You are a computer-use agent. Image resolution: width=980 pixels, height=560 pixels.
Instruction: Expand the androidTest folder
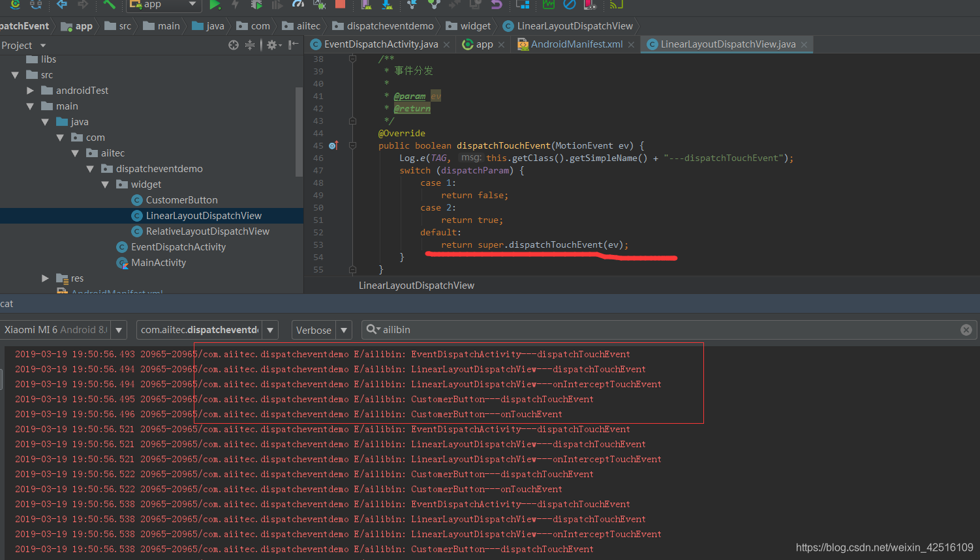pos(30,91)
